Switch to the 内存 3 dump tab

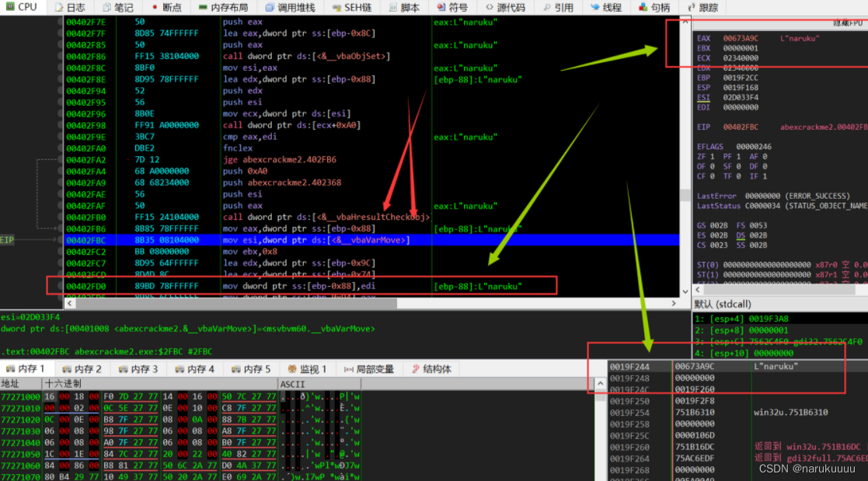[138, 368]
